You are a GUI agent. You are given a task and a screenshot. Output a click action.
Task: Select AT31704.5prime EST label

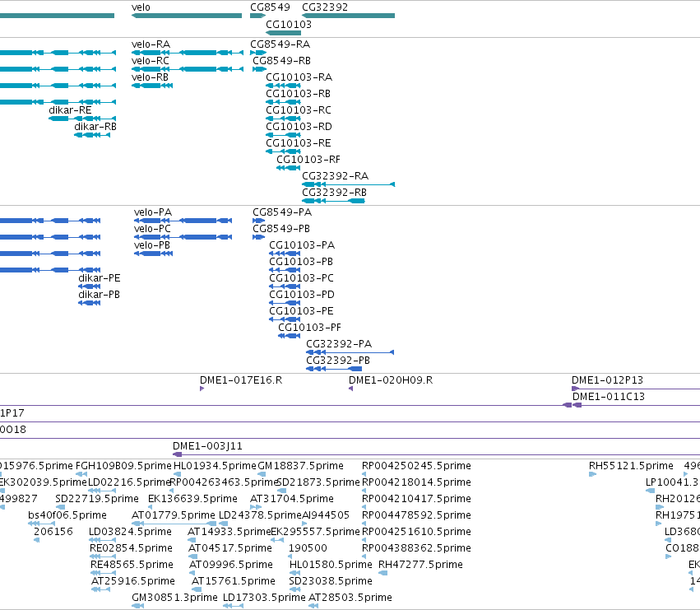[x=292, y=499]
